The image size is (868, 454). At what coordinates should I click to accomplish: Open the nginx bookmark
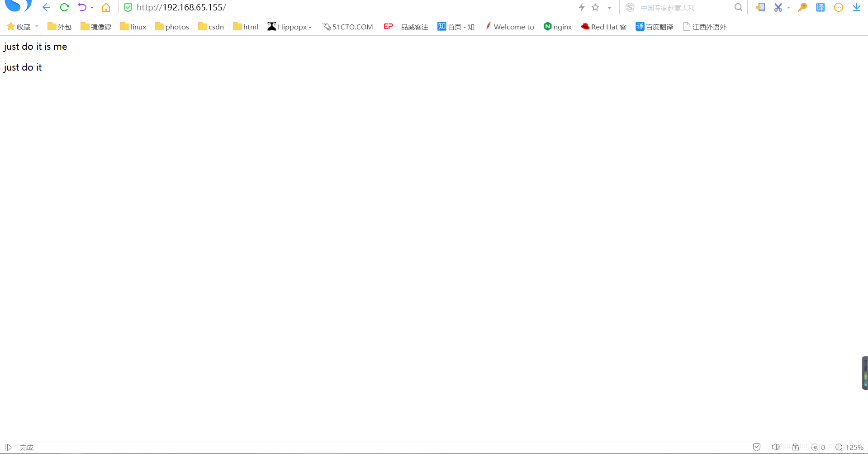(558, 27)
